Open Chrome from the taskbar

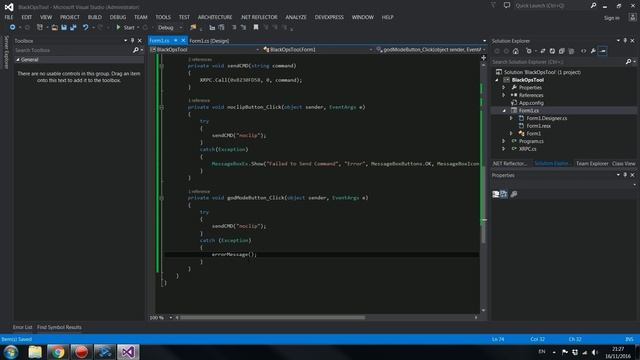(x=58, y=352)
